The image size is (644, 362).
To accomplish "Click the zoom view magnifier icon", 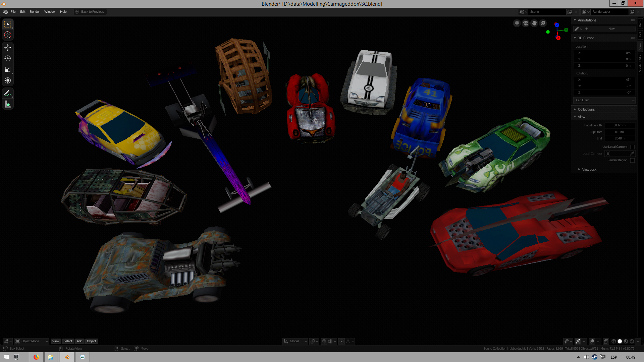I will [543, 23].
